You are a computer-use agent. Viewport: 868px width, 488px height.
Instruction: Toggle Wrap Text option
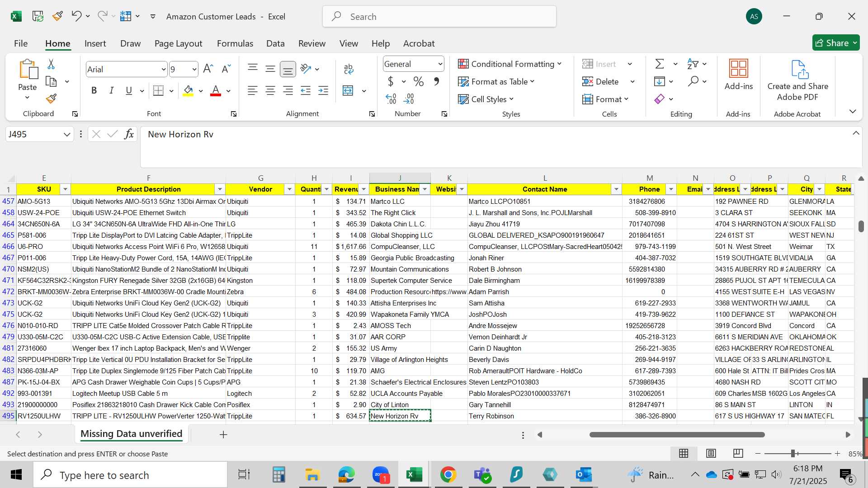349,69
